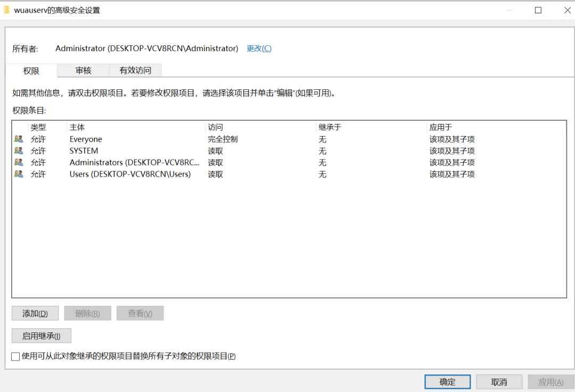The image size is (575, 392).
Task: Click the folder icon in title bar
Action: 7,10
